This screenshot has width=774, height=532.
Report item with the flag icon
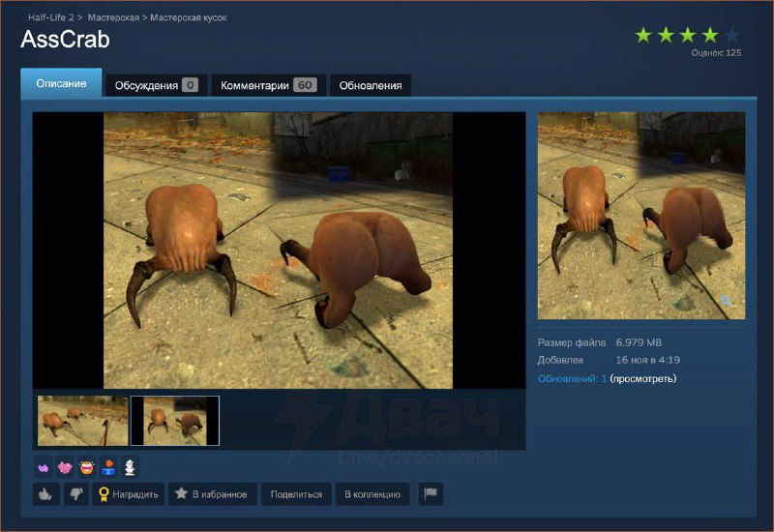431,494
